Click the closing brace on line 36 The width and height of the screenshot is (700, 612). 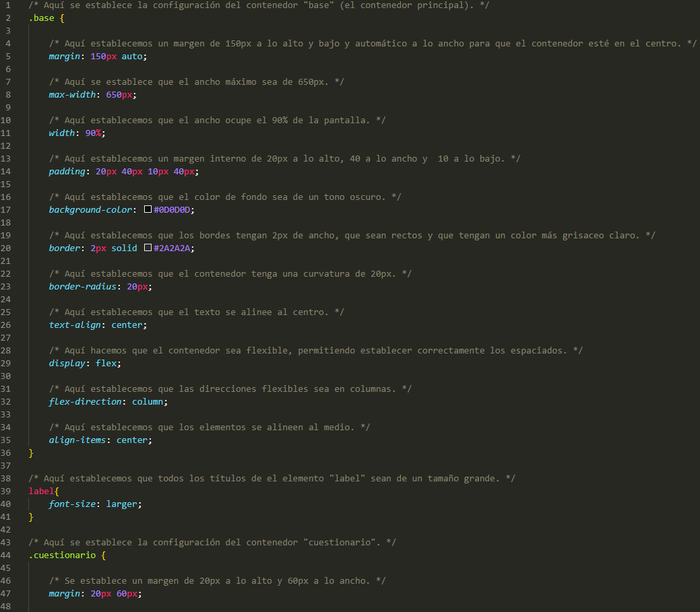click(x=31, y=452)
